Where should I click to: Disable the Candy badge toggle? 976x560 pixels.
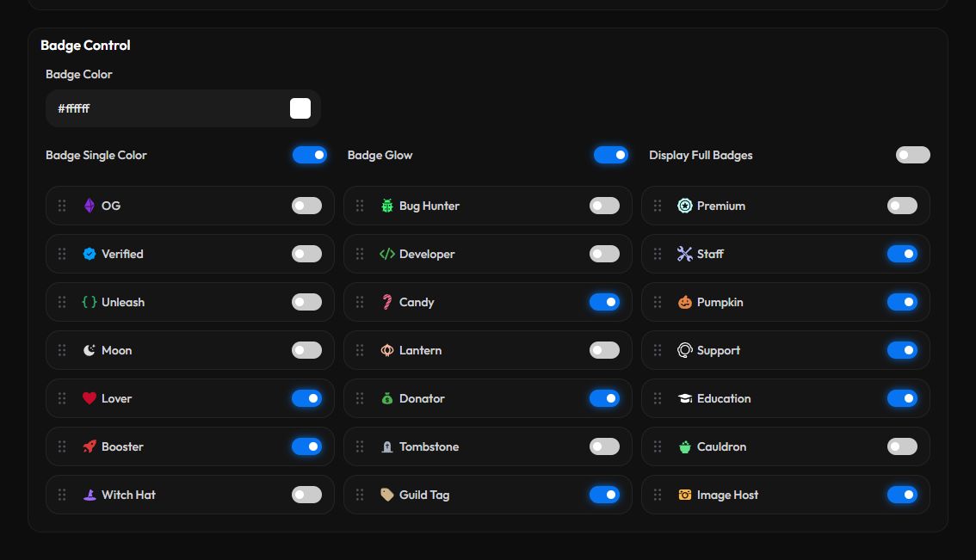[x=604, y=302]
